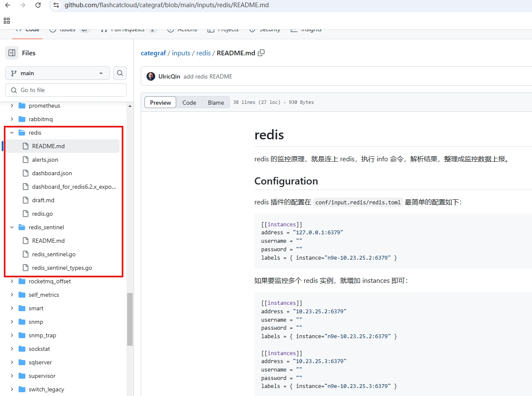This screenshot has height=396, width=532.
Task: Select the rocketmq_offset folder row
Action: [62, 281]
